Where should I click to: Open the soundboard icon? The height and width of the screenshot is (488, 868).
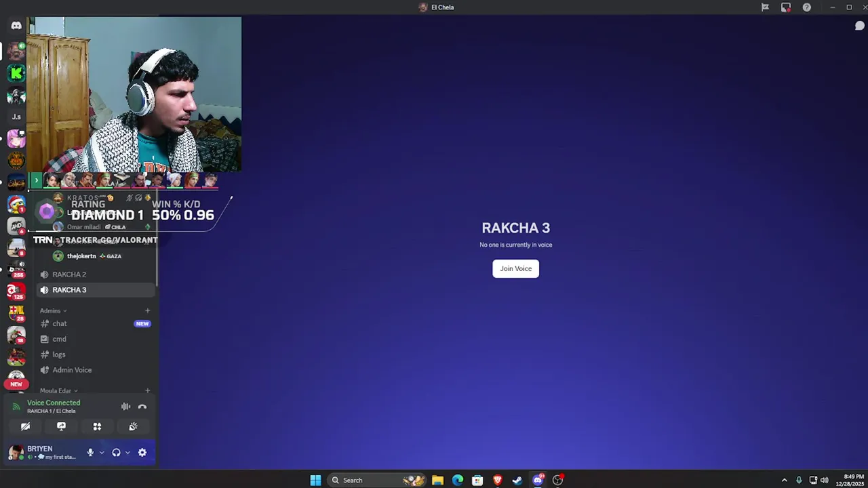[x=133, y=426]
